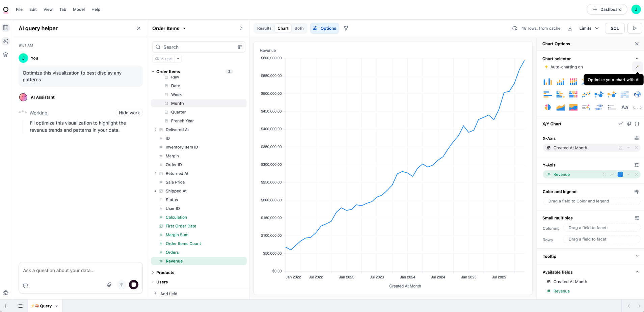Click the Hide work button
Viewport: 644px width, 312px height.
tap(129, 113)
